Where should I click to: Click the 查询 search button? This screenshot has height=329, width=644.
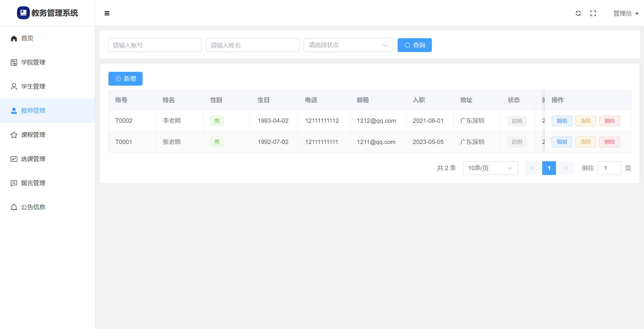click(x=414, y=45)
